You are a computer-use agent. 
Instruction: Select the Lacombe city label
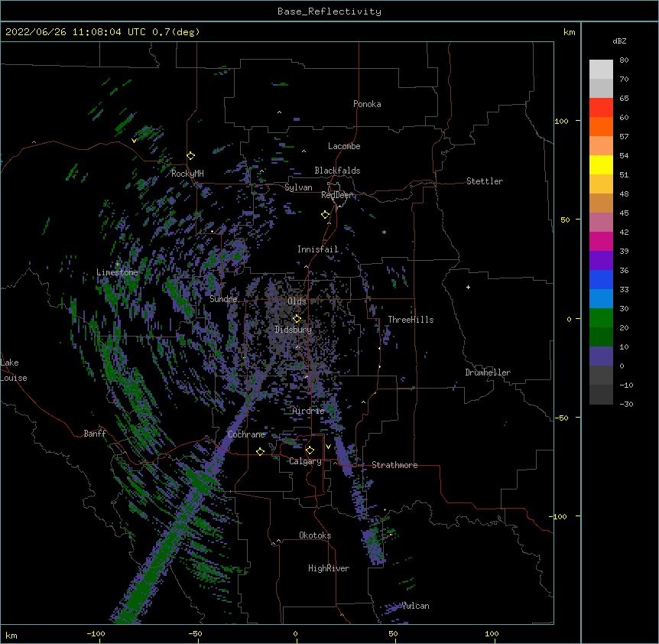[x=344, y=146]
